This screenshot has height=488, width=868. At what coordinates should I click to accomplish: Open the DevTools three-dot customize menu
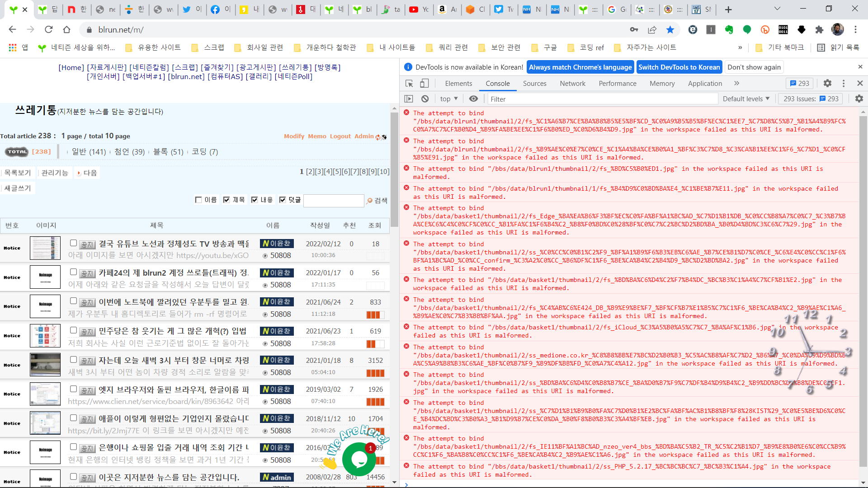(x=844, y=84)
